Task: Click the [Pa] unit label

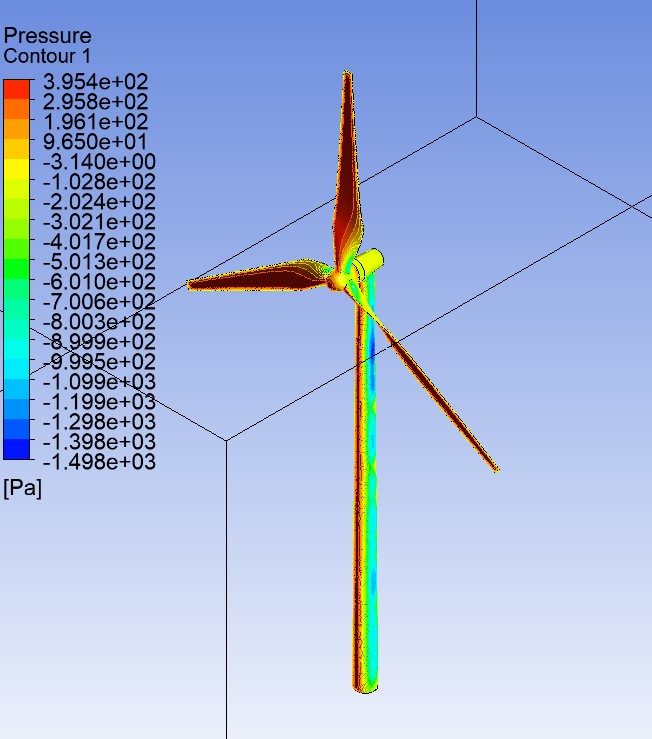Action: coord(22,488)
